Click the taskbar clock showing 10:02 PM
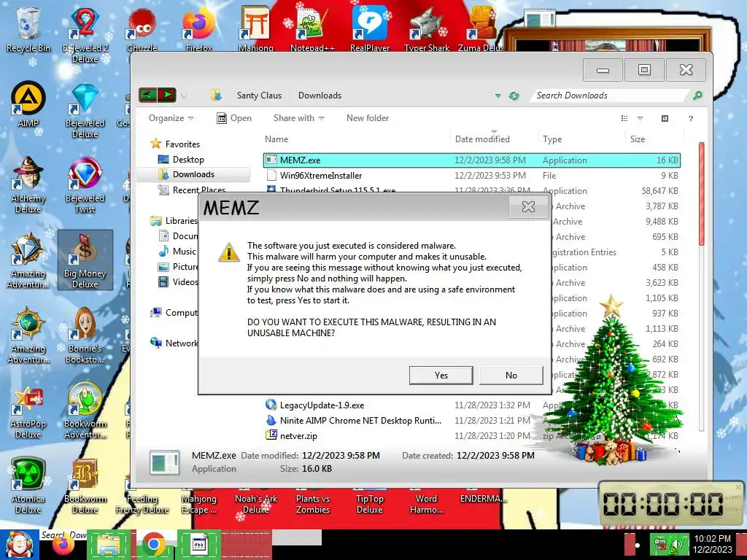The image size is (747, 560). click(x=712, y=544)
